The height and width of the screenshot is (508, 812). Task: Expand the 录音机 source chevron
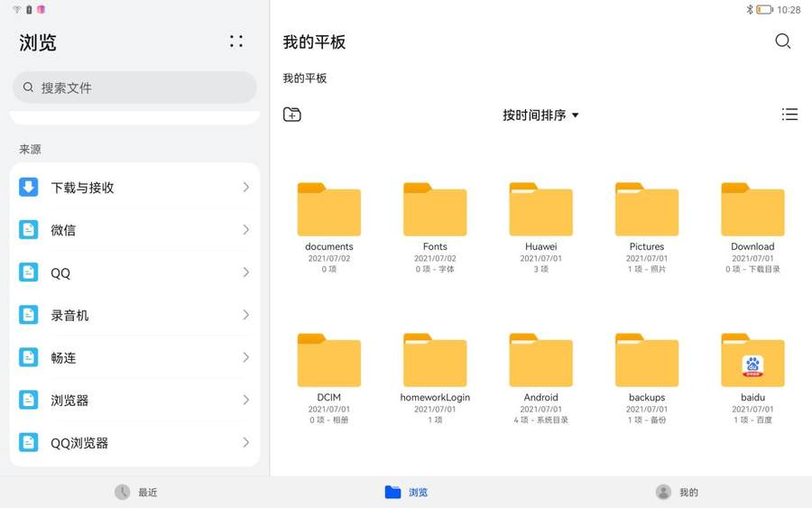coord(245,315)
